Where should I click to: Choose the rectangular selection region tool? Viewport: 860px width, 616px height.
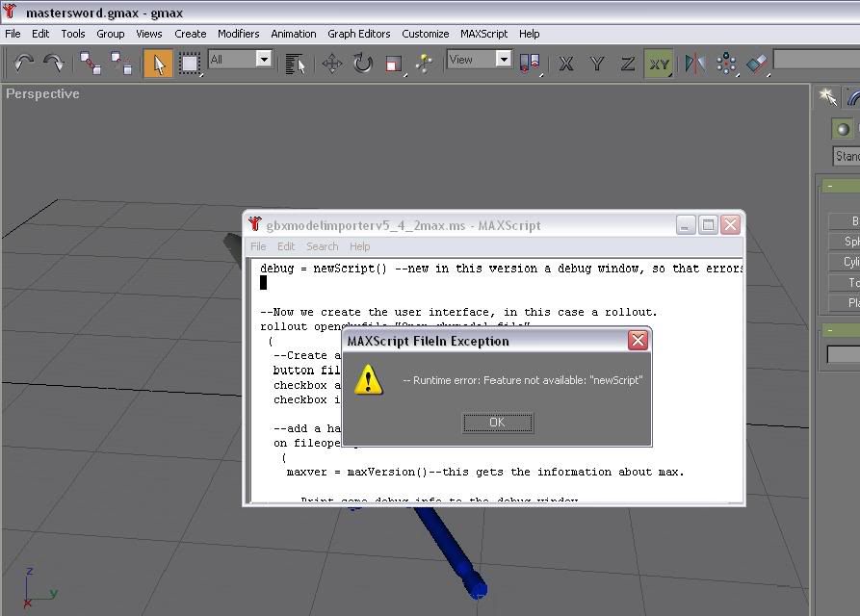(189, 64)
